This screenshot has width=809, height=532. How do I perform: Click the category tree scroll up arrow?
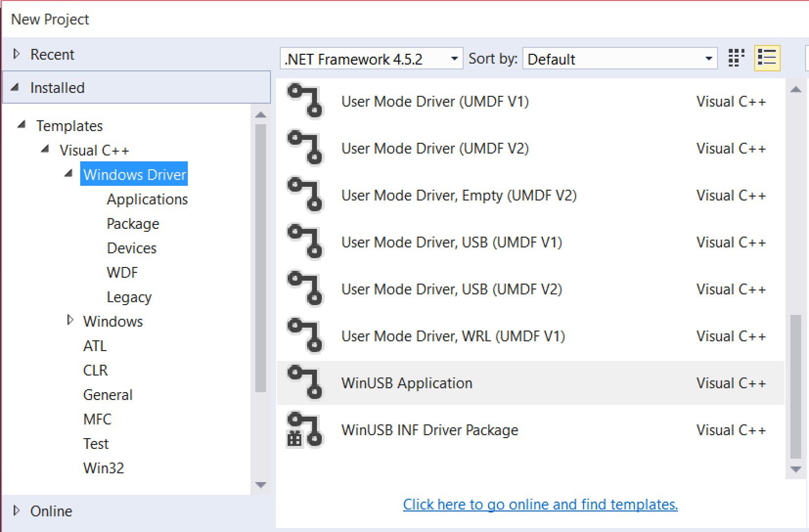tap(261, 115)
